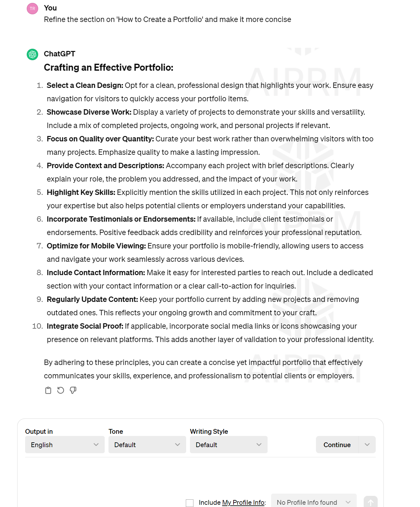
Task: Enable the Include My Profile Info checkbox
Action: tap(190, 503)
